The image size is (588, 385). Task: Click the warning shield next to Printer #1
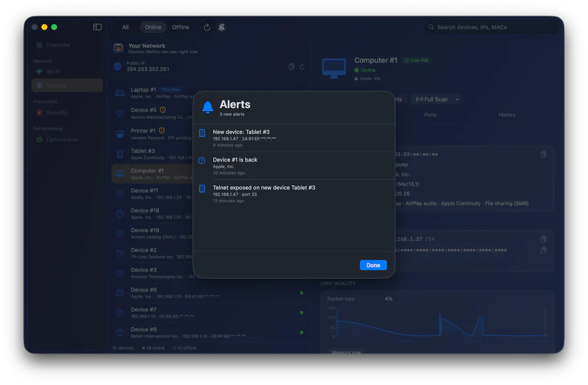pyautogui.click(x=162, y=131)
